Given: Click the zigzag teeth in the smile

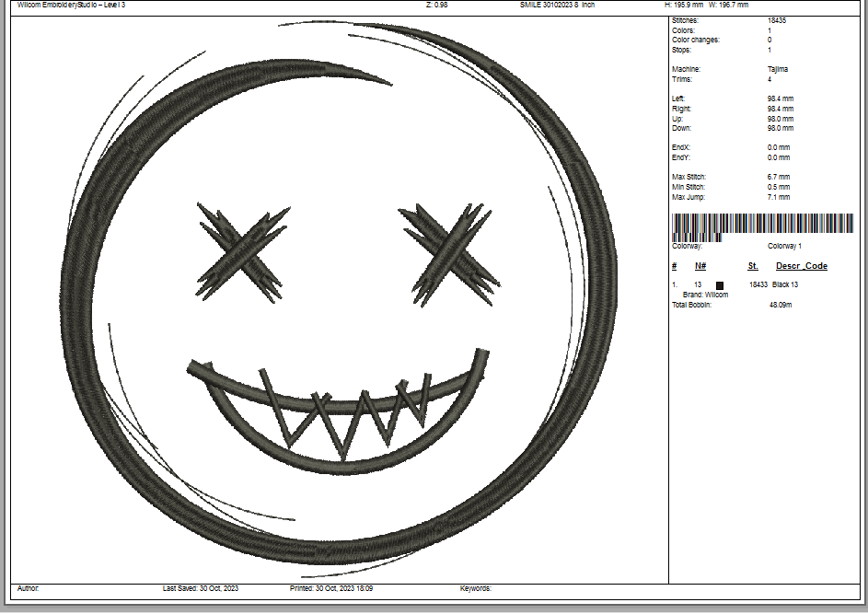Looking at the screenshot, I should coord(345,413).
